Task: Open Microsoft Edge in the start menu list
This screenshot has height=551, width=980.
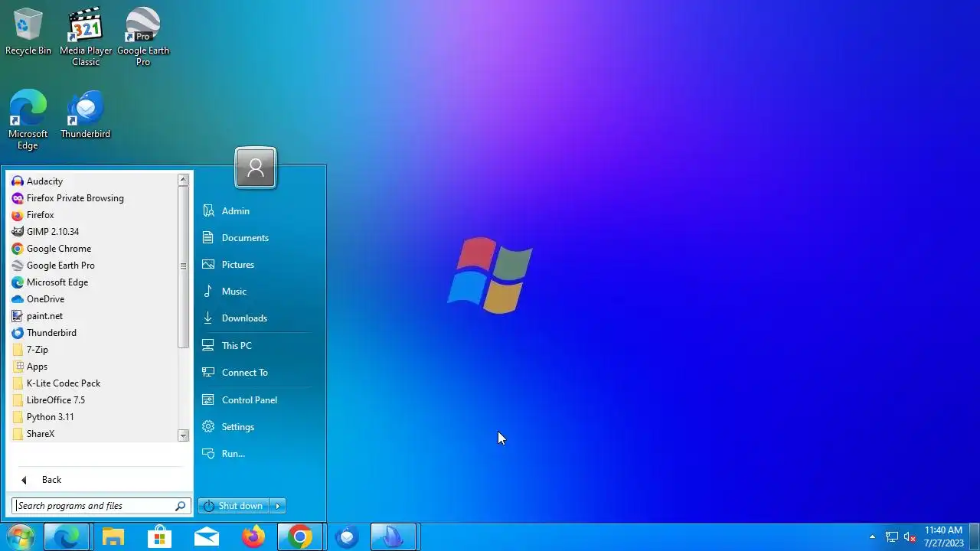Action: 93,282
